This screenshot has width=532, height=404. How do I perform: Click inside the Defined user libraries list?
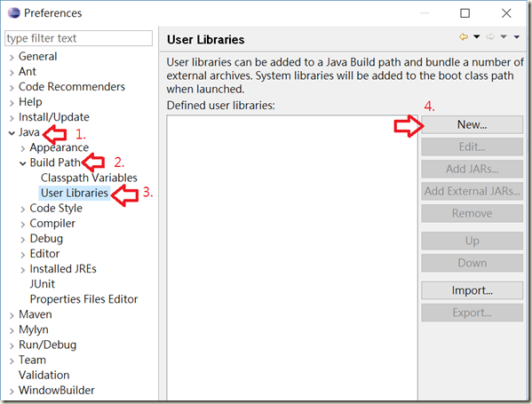tap(292, 257)
